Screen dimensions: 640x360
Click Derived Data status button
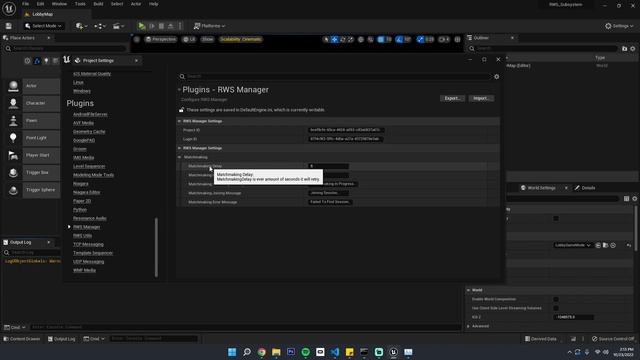click(x=541, y=339)
